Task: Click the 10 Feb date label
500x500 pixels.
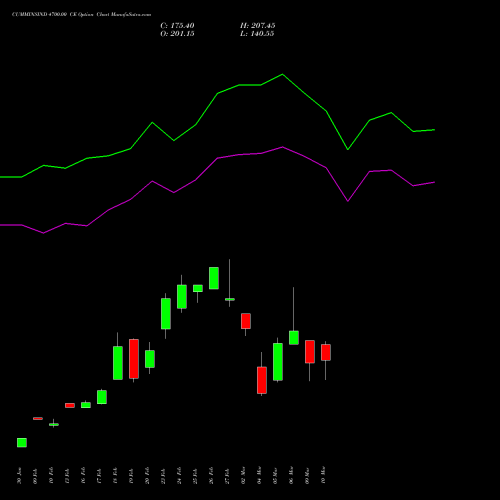Action: 51,475
